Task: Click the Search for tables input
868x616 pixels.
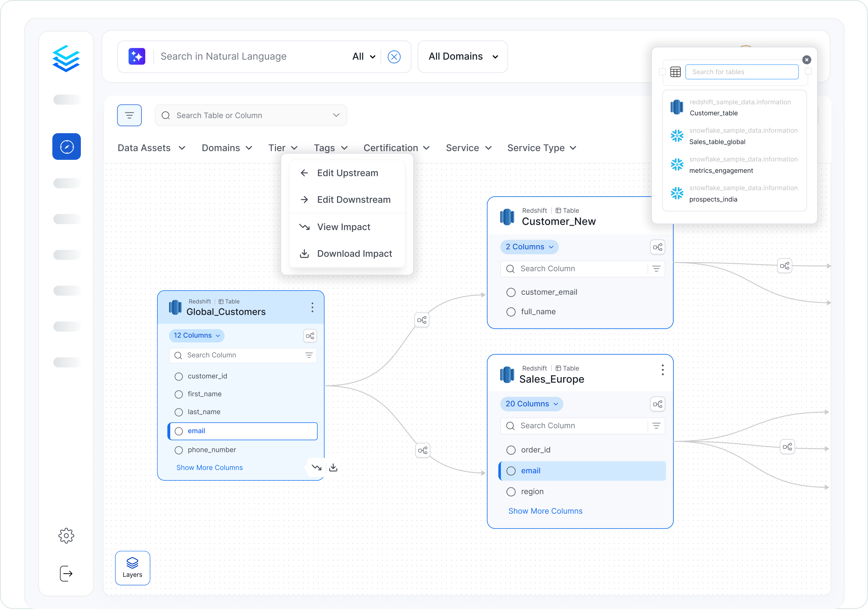Action: click(x=742, y=72)
